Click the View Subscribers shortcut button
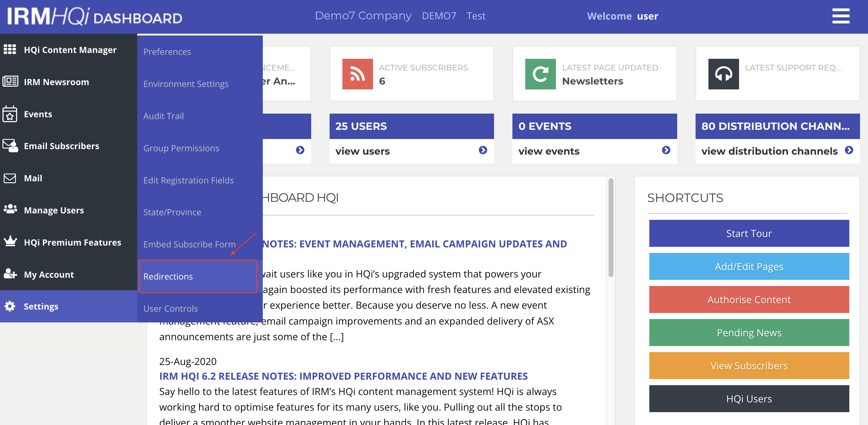This screenshot has height=425, width=868. pos(749,365)
